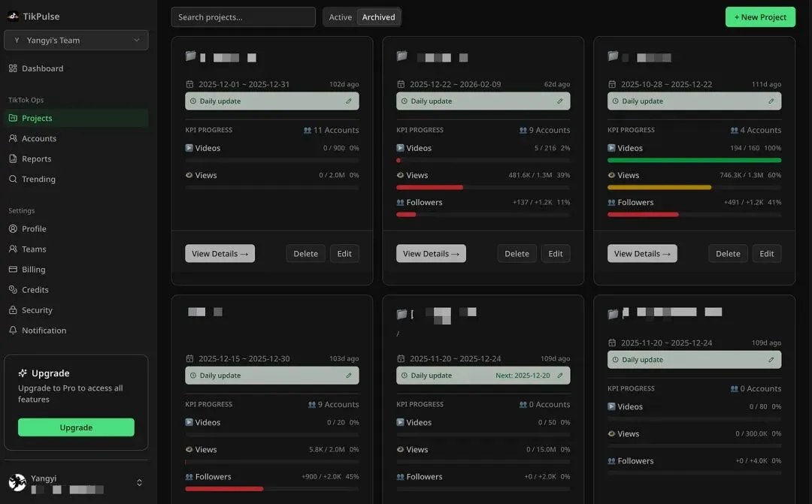Edit daily update of 2025-10-28 project
The image size is (812, 504).
[x=771, y=101]
